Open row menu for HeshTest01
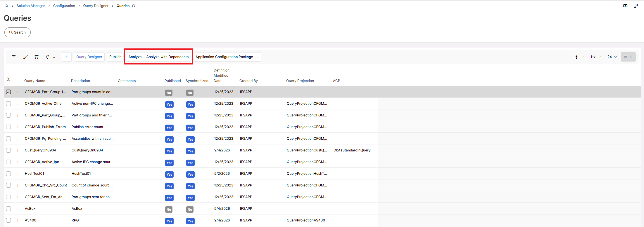The width and height of the screenshot is (644, 227). pyautogui.click(x=18, y=174)
